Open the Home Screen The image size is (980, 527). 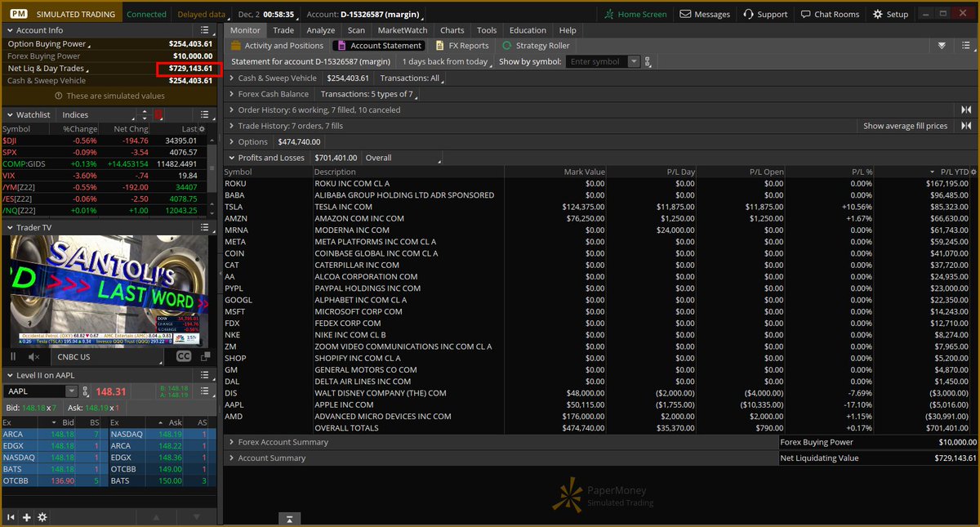pos(635,14)
